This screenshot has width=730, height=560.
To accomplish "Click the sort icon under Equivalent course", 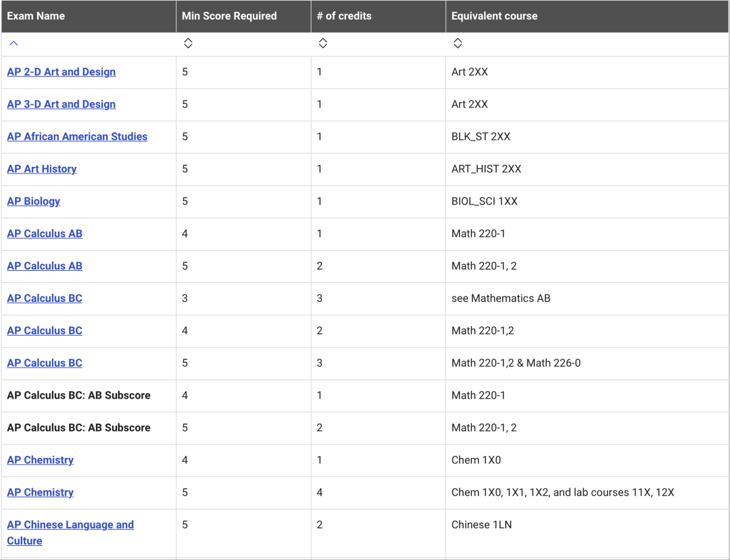I will (458, 43).
